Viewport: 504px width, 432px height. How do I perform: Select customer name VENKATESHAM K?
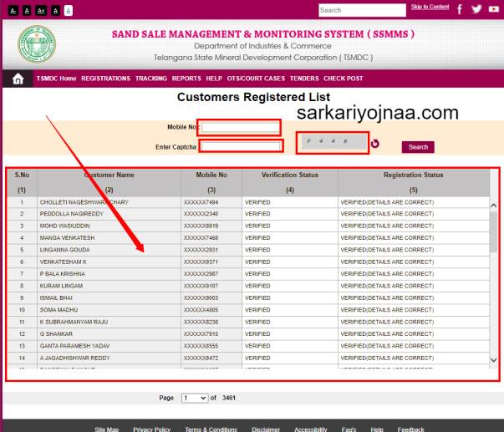click(x=63, y=262)
